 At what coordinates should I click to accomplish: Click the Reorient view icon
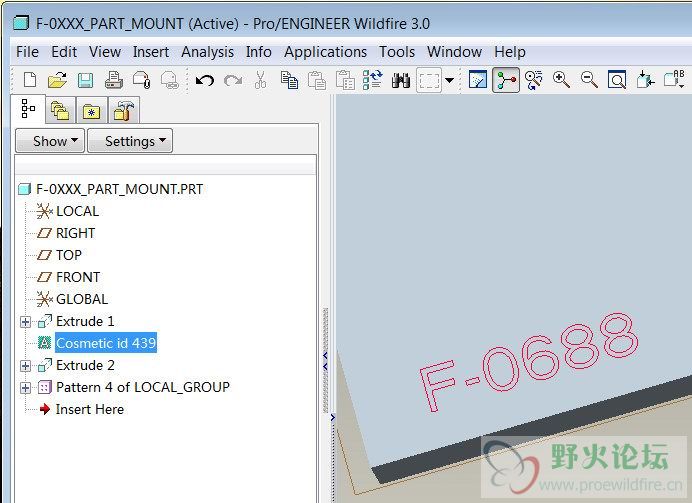(x=645, y=80)
